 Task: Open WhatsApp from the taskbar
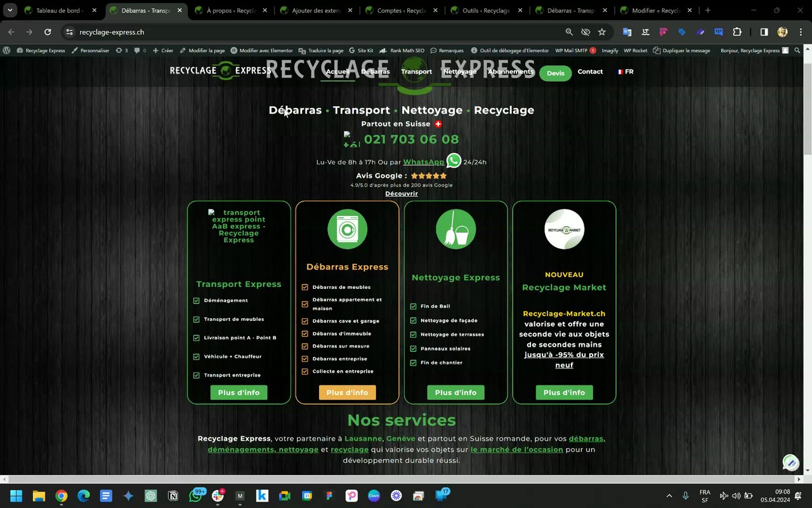[195, 496]
